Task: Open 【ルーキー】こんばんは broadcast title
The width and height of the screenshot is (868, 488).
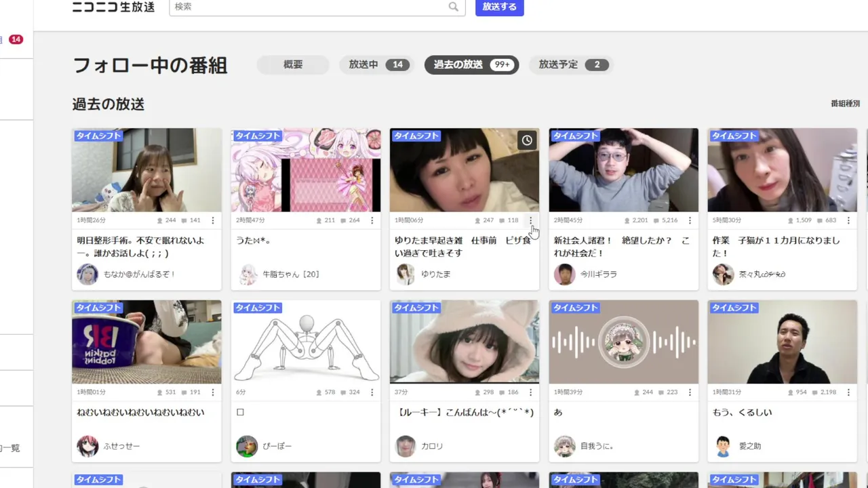Action: tap(464, 412)
